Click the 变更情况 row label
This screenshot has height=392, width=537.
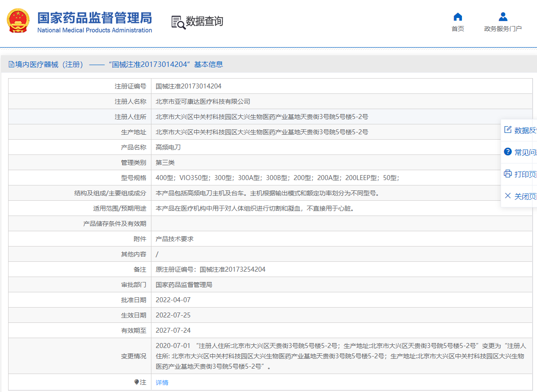133,357
